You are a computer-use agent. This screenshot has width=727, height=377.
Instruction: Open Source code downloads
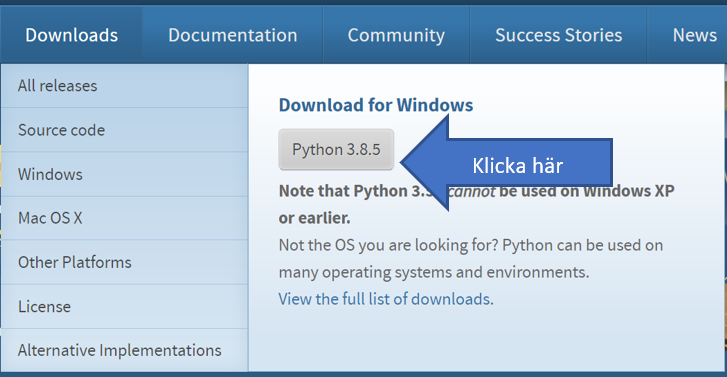tap(124, 130)
